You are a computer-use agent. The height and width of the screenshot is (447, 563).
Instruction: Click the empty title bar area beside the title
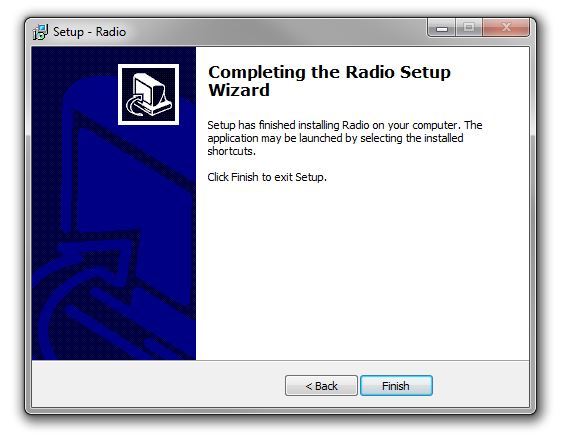[x=276, y=32]
